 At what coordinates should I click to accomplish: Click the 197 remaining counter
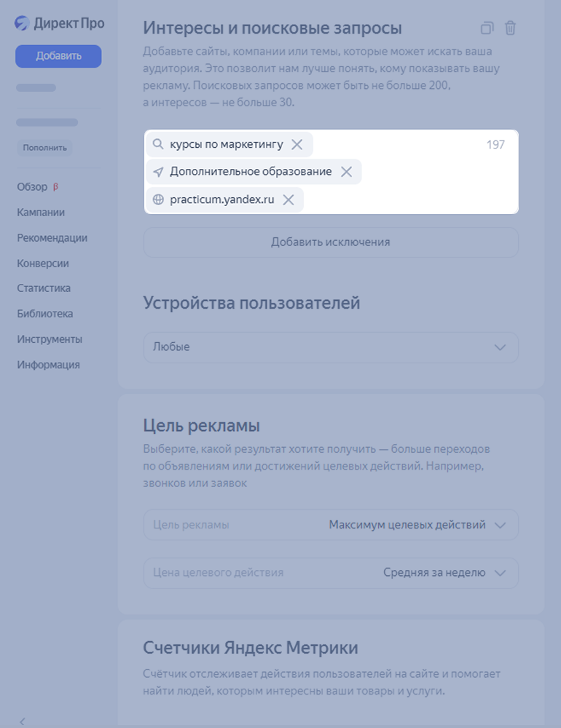pos(495,145)
